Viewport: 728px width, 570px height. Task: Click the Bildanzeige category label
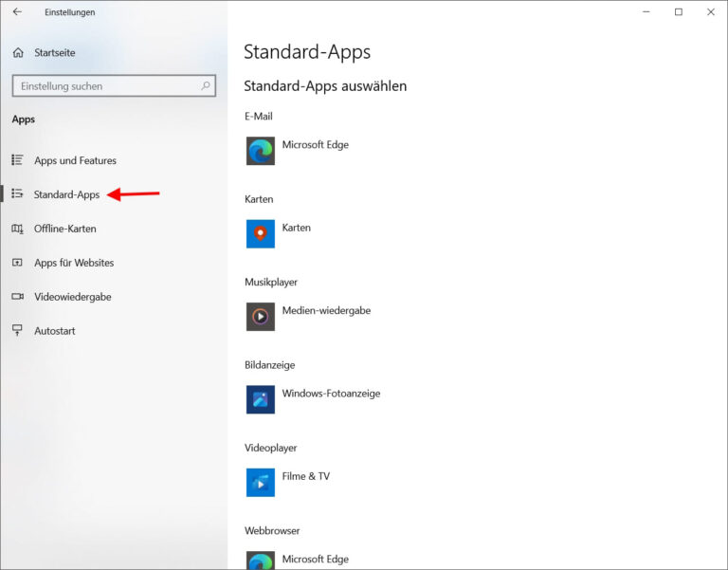tap(270, 365)
